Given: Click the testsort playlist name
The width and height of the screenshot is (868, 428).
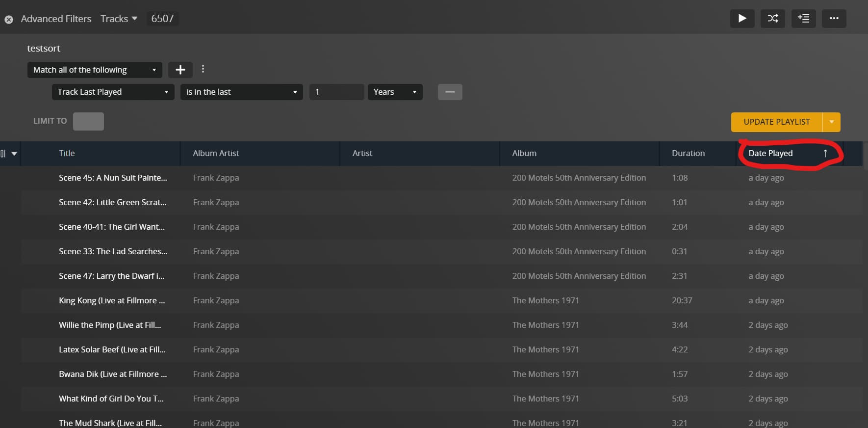Looking at the screenshot, I should 44,48.
